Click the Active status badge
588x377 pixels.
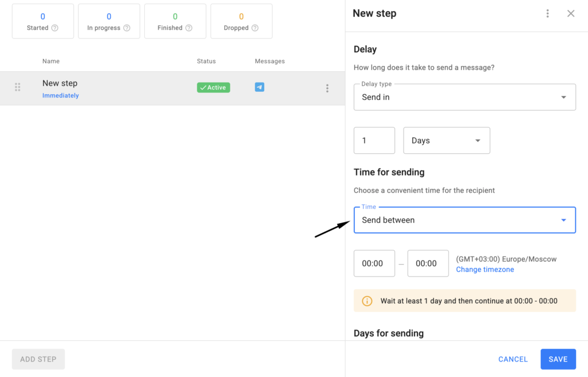coord(214,88)
